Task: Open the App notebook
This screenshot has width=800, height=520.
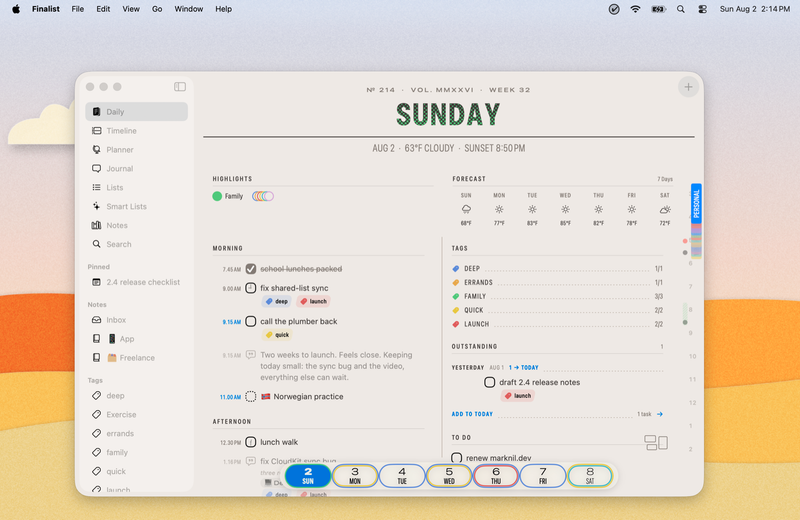Action: [136, 339]
